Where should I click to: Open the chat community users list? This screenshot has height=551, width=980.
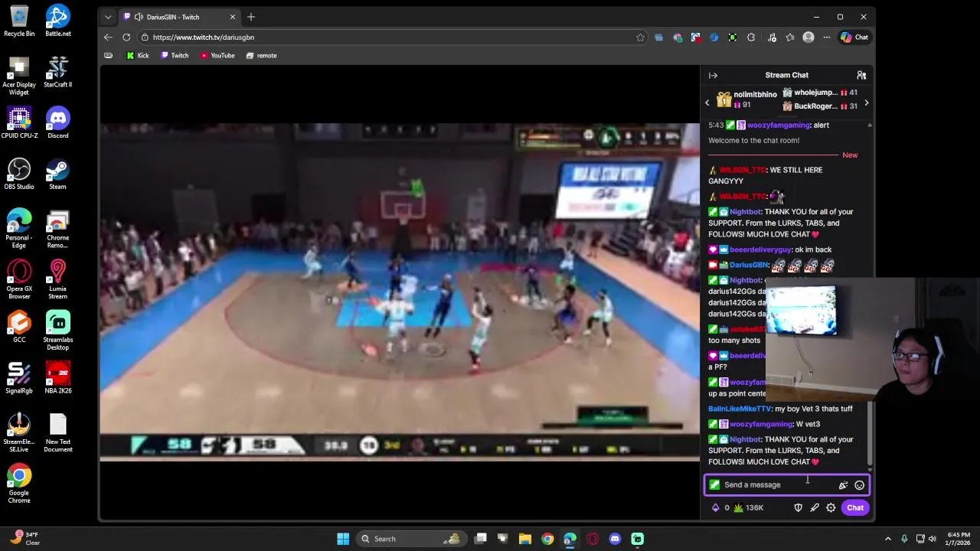tap(861, 75)
